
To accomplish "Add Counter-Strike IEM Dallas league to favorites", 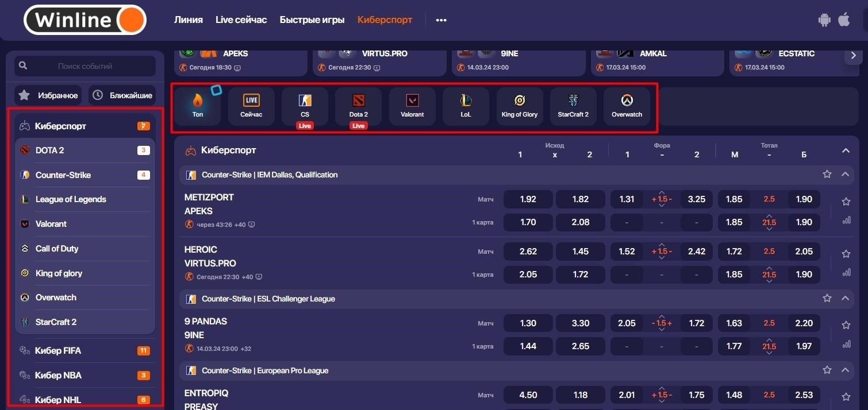I will coord(827,174).
